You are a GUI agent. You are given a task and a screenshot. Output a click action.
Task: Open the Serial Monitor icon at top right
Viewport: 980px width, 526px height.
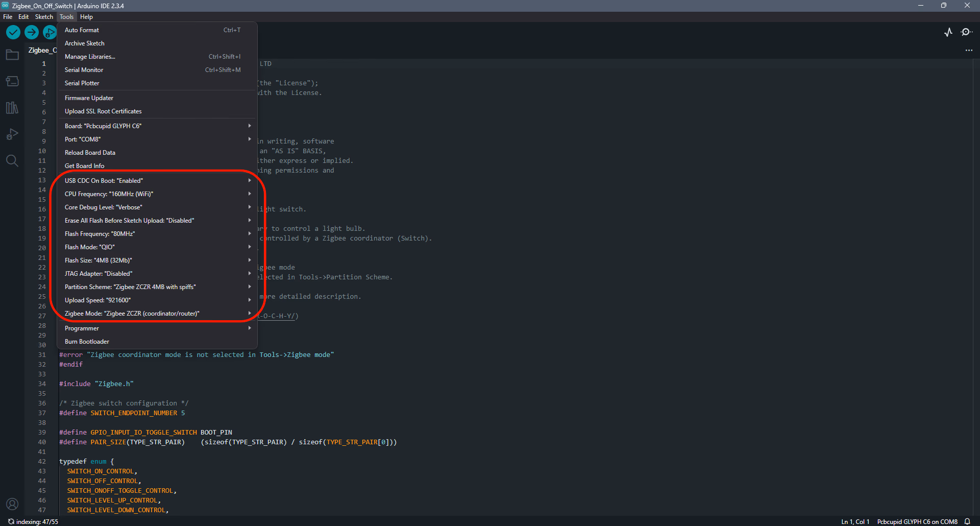click(967, 32)
